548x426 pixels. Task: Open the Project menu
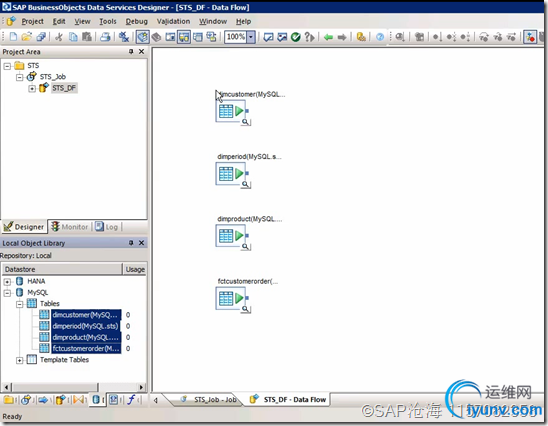[33, 21]
